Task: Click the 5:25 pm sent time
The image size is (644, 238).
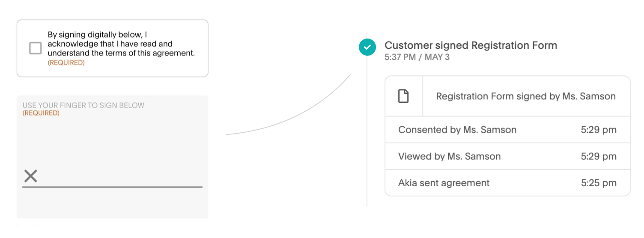Action: point(598,183)
